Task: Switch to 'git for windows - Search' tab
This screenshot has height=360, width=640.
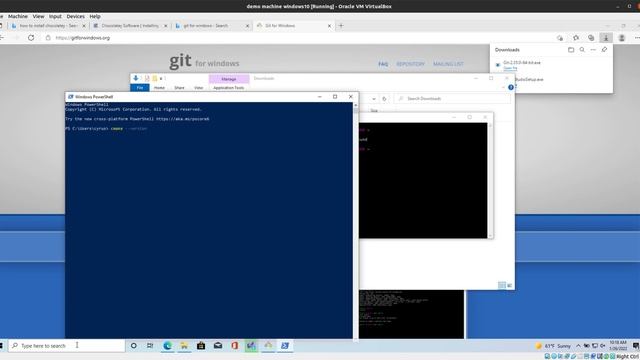Action: pos(210,26)
